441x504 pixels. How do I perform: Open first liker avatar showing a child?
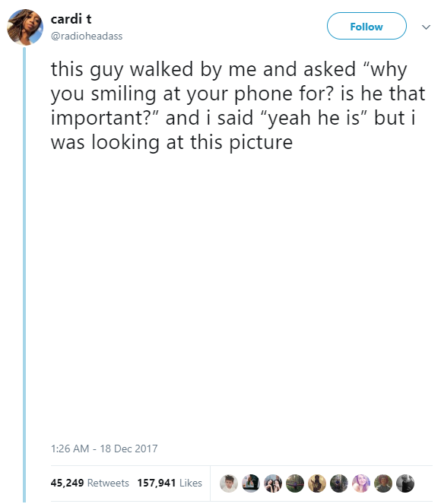pos(229,483)
